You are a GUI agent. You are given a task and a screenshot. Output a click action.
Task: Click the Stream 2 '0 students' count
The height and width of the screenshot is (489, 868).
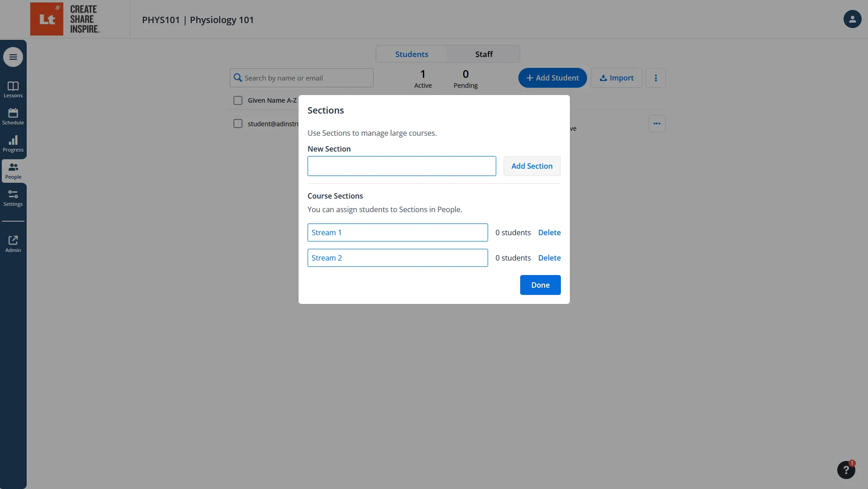513,258
